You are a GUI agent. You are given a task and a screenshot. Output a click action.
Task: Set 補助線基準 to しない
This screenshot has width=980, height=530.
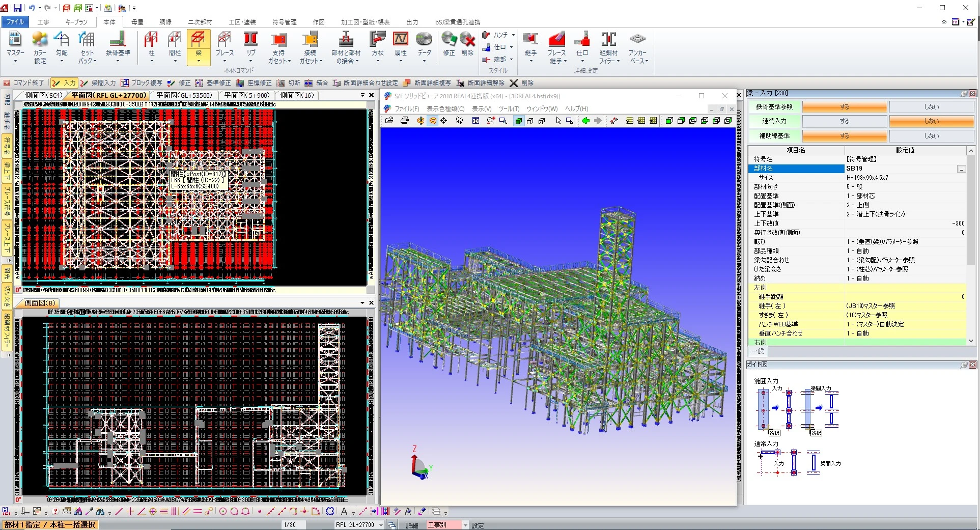tap(931, 136)
